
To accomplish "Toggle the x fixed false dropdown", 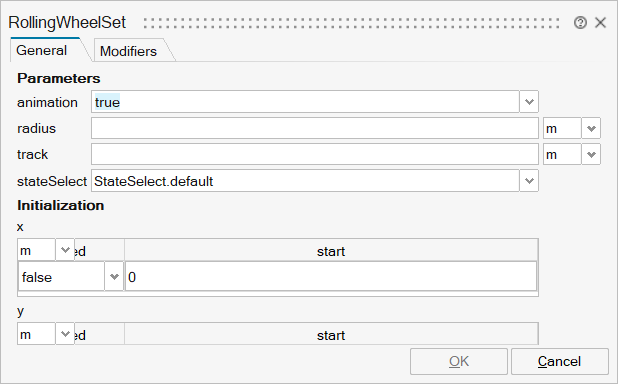I will click(x=114, y=277).
